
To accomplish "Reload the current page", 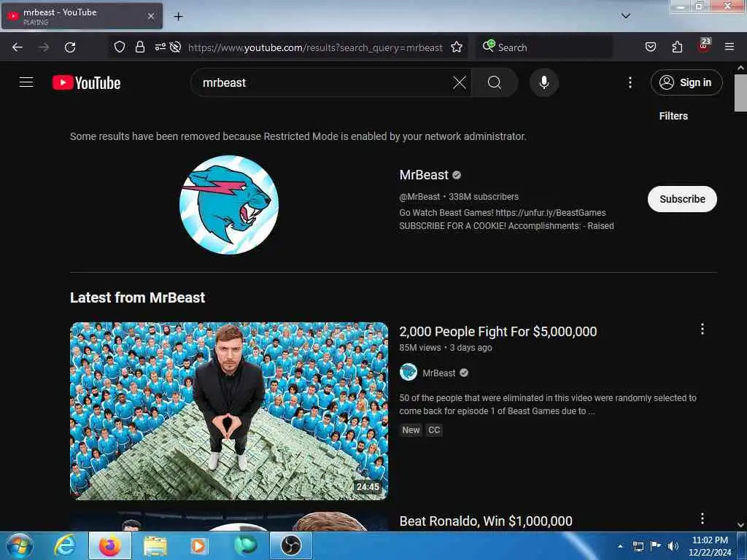I will click(70, 47).
